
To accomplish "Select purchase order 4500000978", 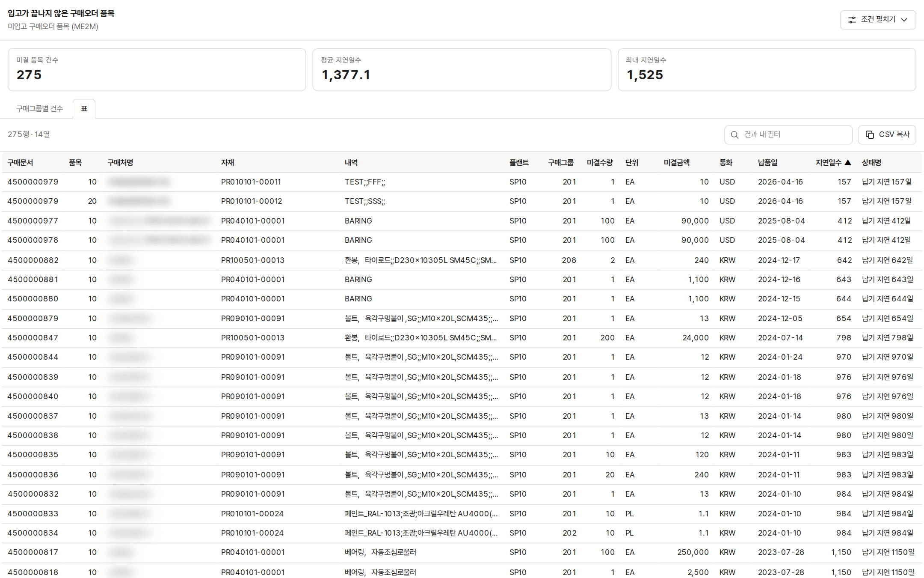I will (x=33, y=240).
